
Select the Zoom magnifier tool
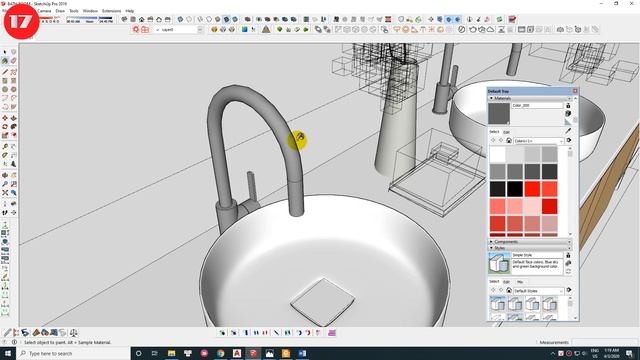(5, 184)
